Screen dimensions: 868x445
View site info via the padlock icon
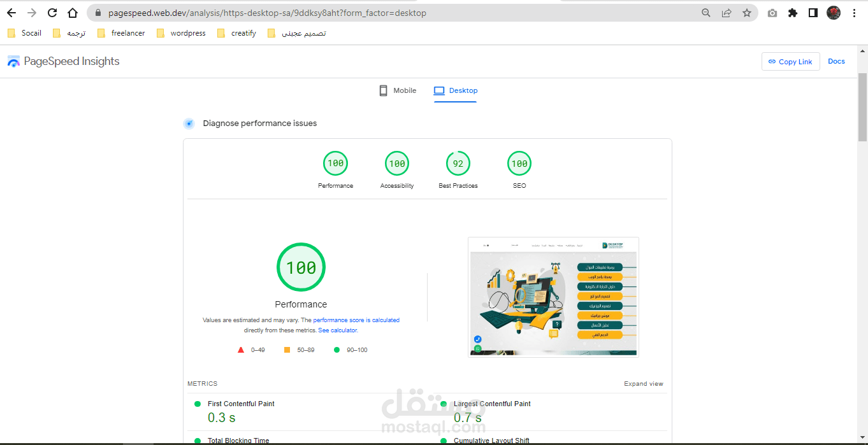pyautogui.click(x=98, y=13)
